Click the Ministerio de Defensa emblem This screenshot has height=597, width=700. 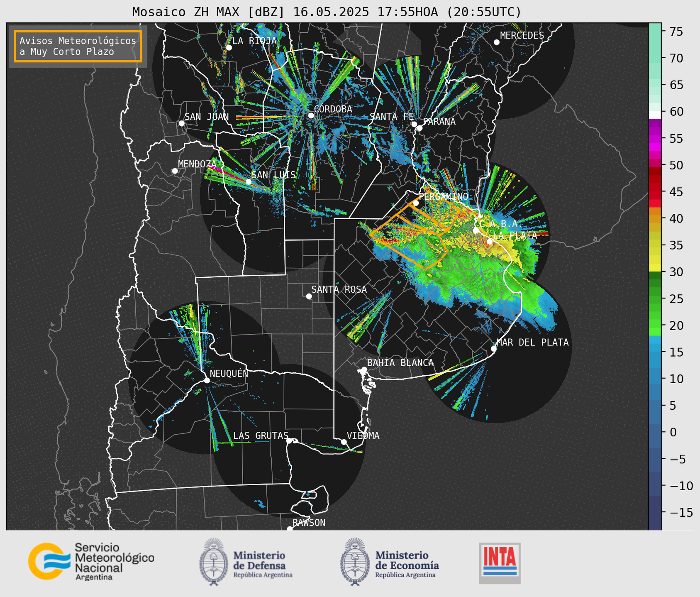click(x=214, y=562)
